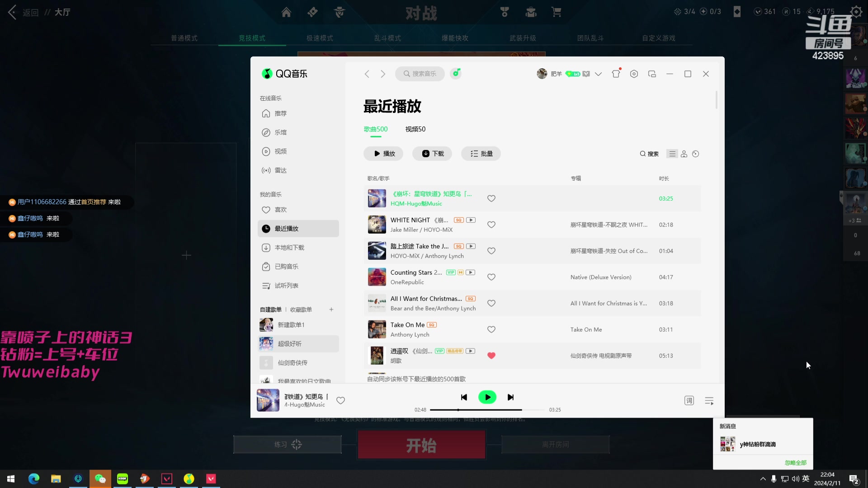Navigate forward with QQ Music forward arrow

[383, 74]
